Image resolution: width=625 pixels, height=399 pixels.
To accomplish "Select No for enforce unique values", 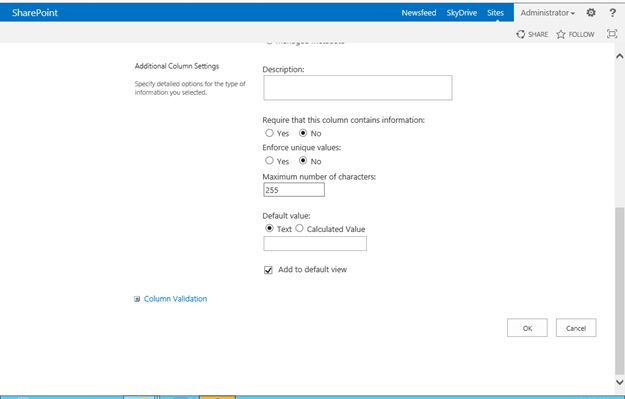I will click(x=303, y=160).
